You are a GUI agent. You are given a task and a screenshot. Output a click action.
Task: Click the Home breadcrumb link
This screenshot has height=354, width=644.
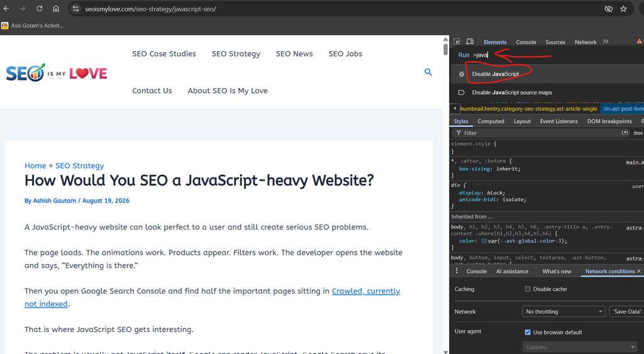tap(35, 165)
